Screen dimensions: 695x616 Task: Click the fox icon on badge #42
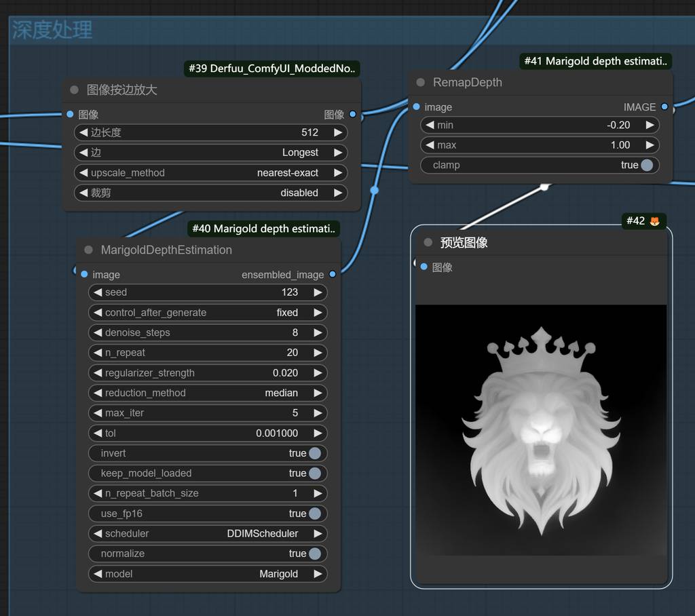point(656,221)
